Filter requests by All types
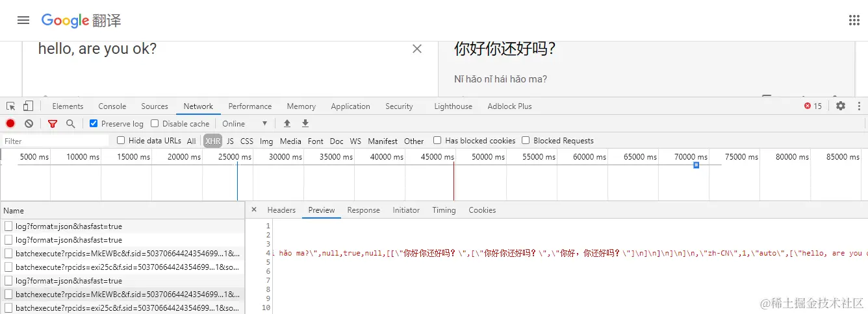Viewport: 868px width, 314px height. click(191, 141)
